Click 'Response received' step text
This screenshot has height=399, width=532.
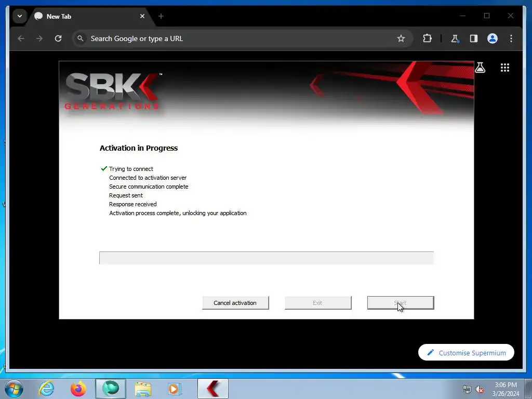[132, 204]
